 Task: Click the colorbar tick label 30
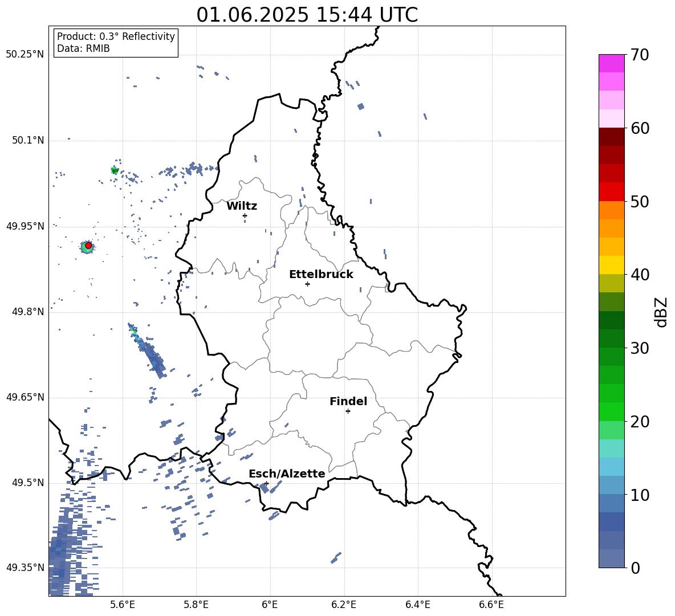pyautogui.click(x=640, y=348)
